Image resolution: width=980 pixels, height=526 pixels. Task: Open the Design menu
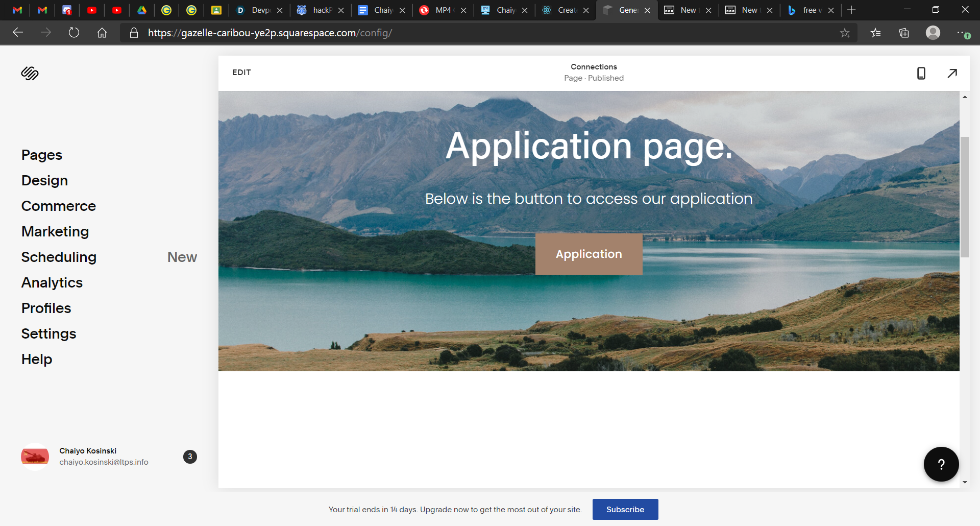44,180
